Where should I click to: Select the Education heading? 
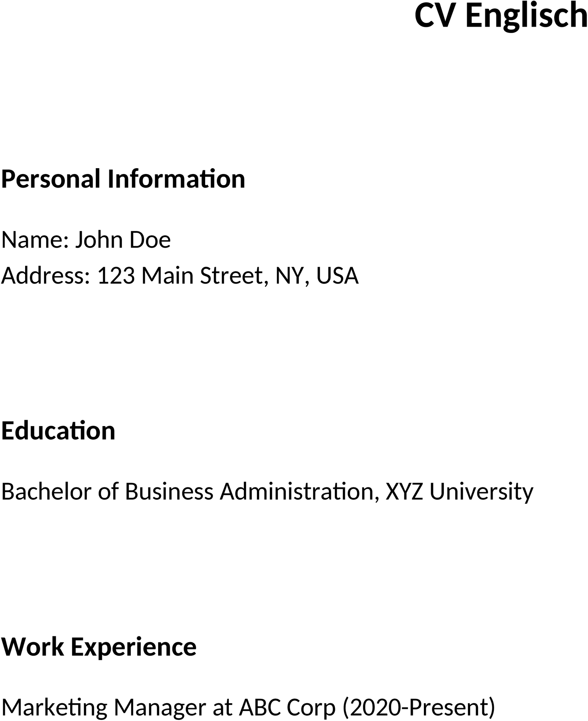[x=58, y=431]
